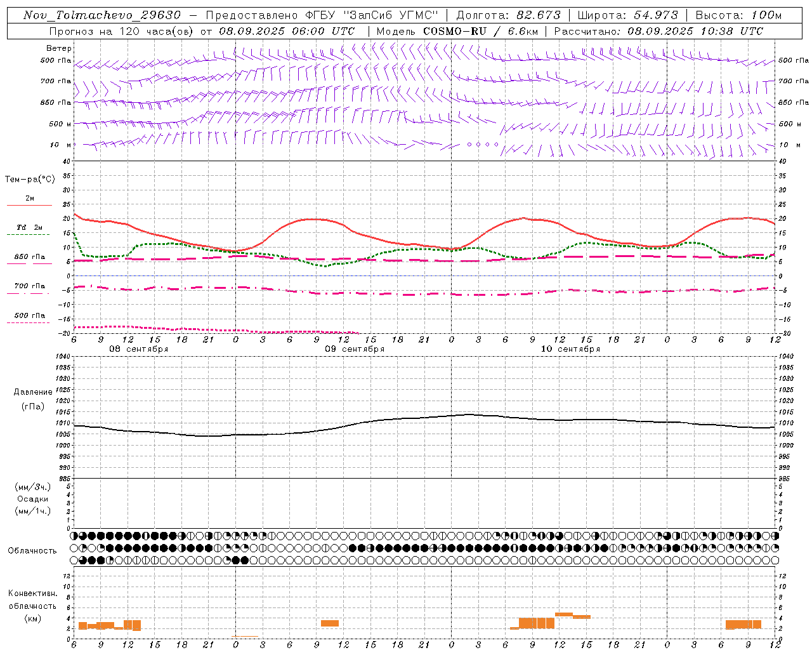Click the '(км)' unit label under convective cloudiness

[33, 618]
